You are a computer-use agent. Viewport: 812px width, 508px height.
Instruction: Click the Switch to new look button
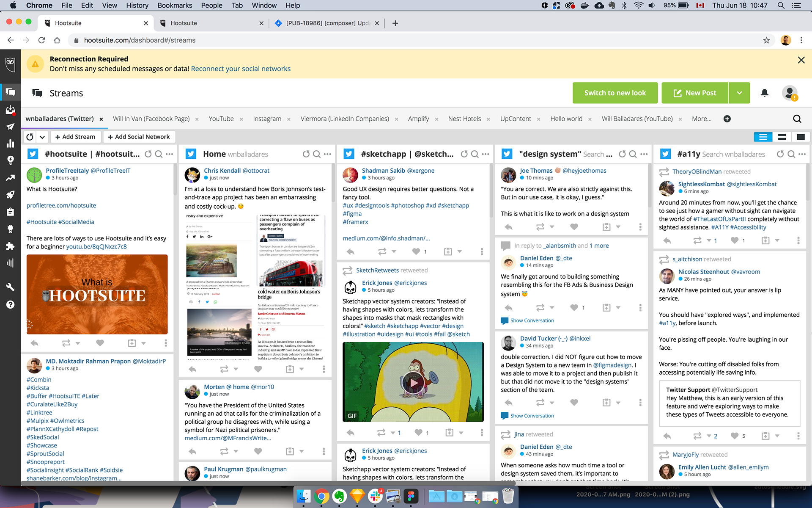pyautogui.click(x=615, y=93)
